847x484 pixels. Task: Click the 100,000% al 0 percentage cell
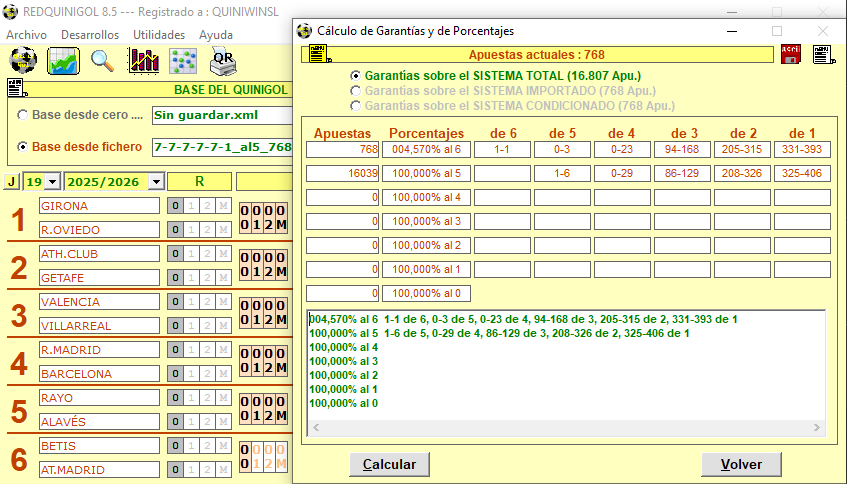pos(426,293)
